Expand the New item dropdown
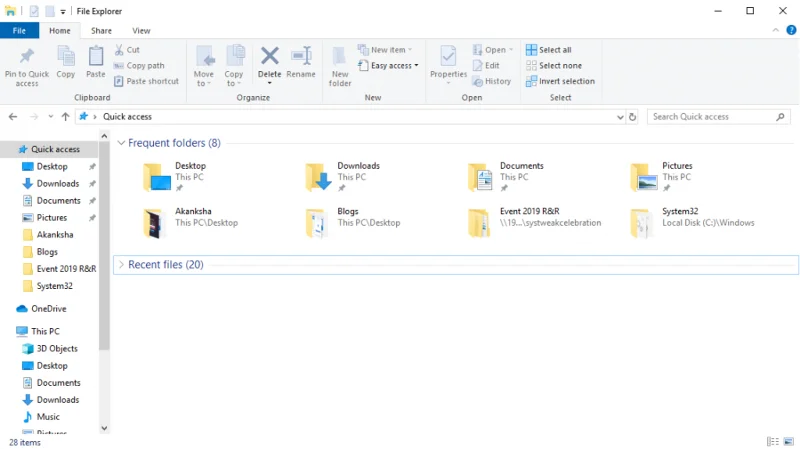 pyautogui.click(x=385, y=49)
